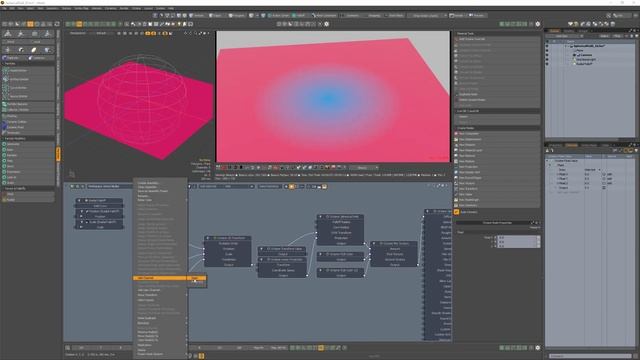
Task: Collapse the far-right node's header arrow in the schematic
Action: 427,211
